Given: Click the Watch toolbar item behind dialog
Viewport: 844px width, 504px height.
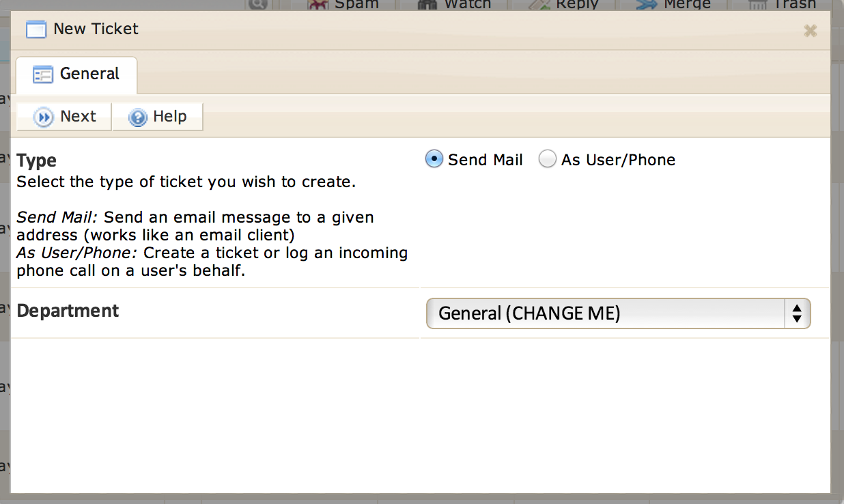Looking at the screenshot, I should pyautogui.click(x=454, y=4).
